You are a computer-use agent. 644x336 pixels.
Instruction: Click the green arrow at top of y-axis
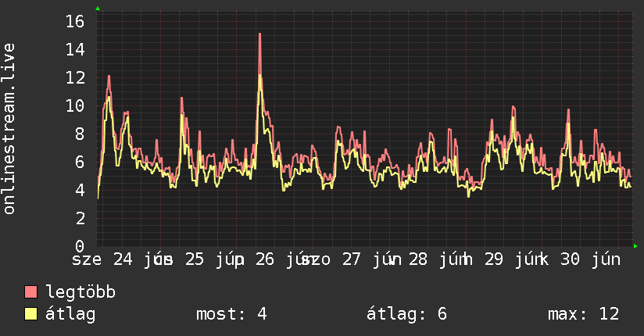click(x=98, y=9)
